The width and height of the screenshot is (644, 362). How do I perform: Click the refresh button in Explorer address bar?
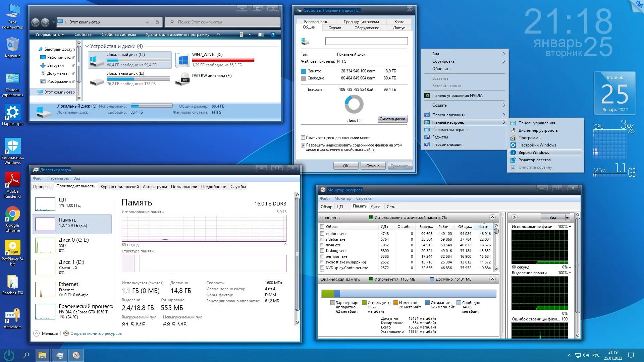157,22
